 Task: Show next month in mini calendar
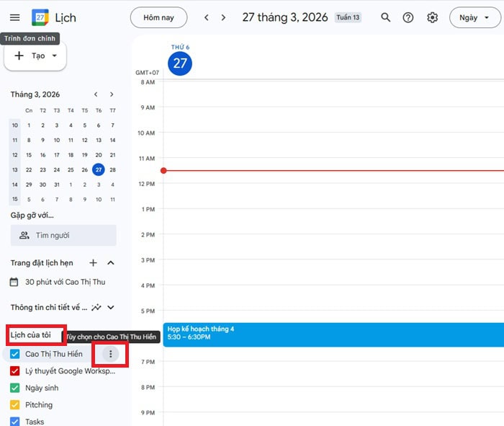pos(112,94)
